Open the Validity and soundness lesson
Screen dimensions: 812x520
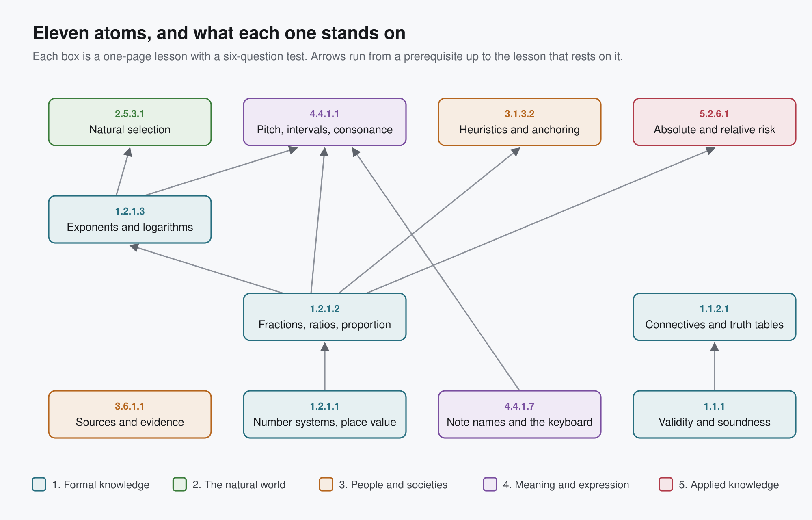[715, 414]
